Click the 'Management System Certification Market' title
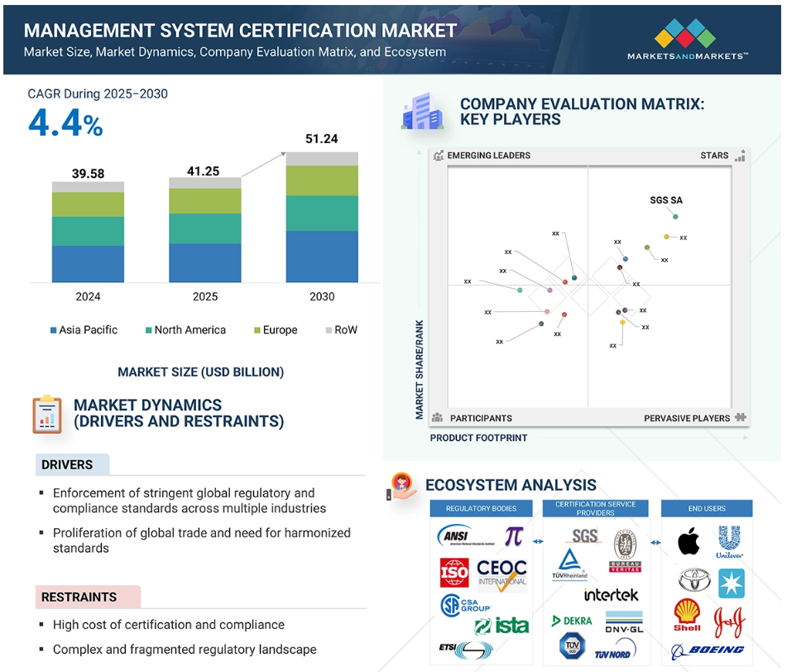 [240, 30]
